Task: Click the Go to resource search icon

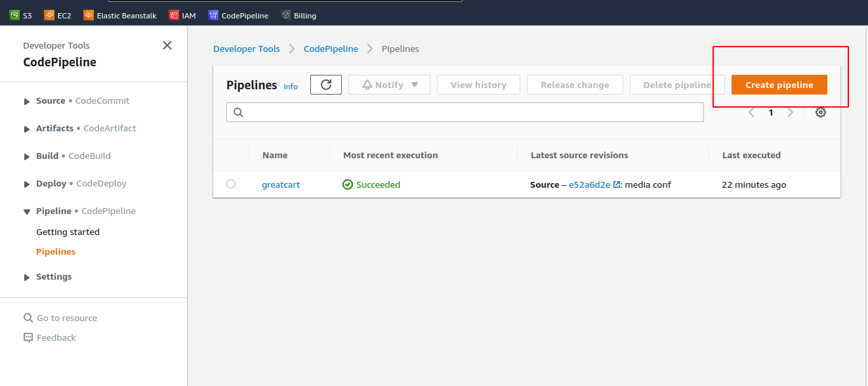Action: pos(28,318)
